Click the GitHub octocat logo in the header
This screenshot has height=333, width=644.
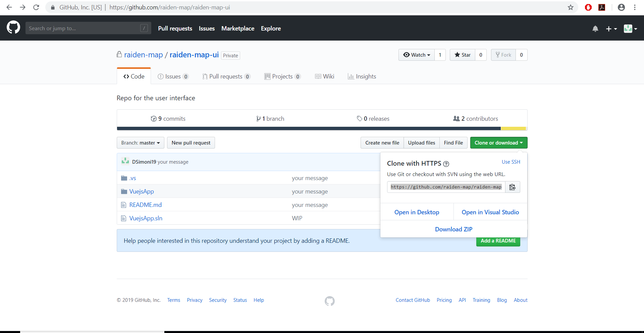pos(13,27)
